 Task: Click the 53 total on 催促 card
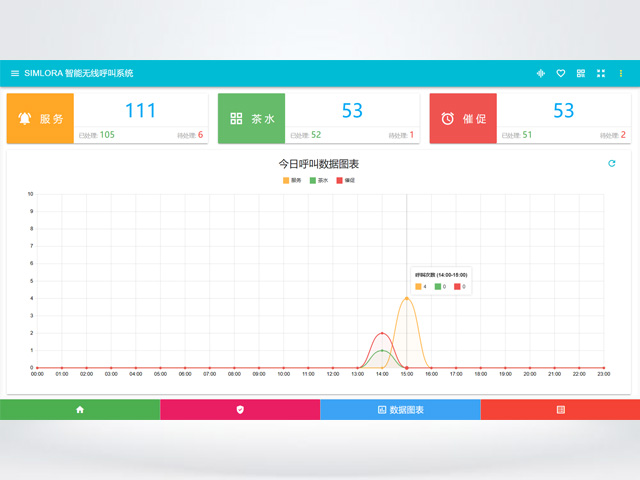[564, 111]
